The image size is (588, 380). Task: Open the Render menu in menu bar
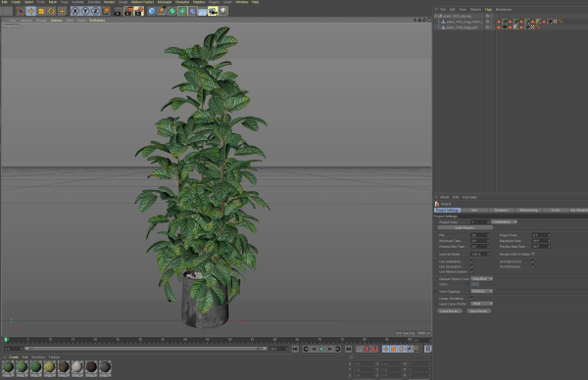click(109, 2)
